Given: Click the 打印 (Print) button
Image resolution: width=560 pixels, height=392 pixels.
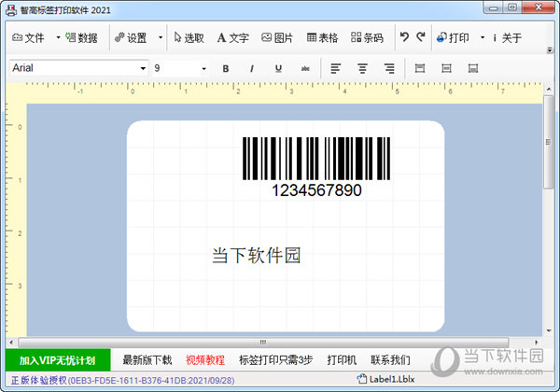Looking at the screenshot, I should 453,37.
